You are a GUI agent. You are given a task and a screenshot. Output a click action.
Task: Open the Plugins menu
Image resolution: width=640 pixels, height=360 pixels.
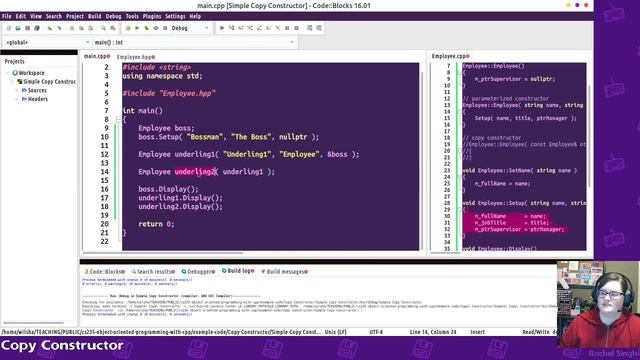pyautogui.click(x=152, y=16)
